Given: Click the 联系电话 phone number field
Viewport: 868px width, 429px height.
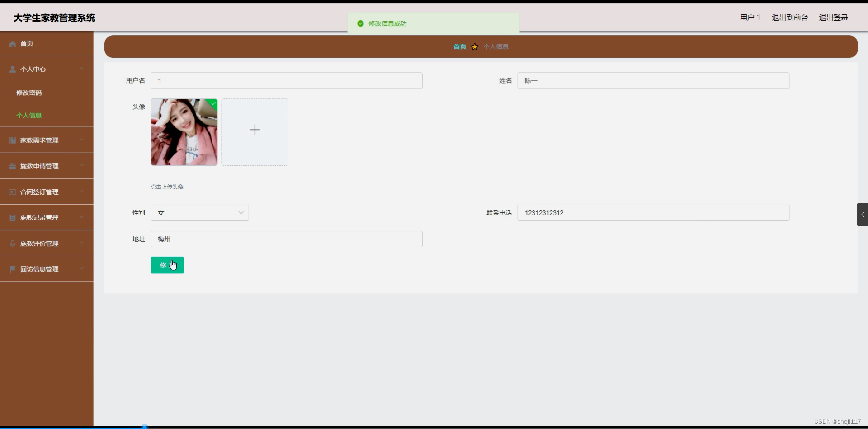Looking at the screenshot, I should point(653,212).
